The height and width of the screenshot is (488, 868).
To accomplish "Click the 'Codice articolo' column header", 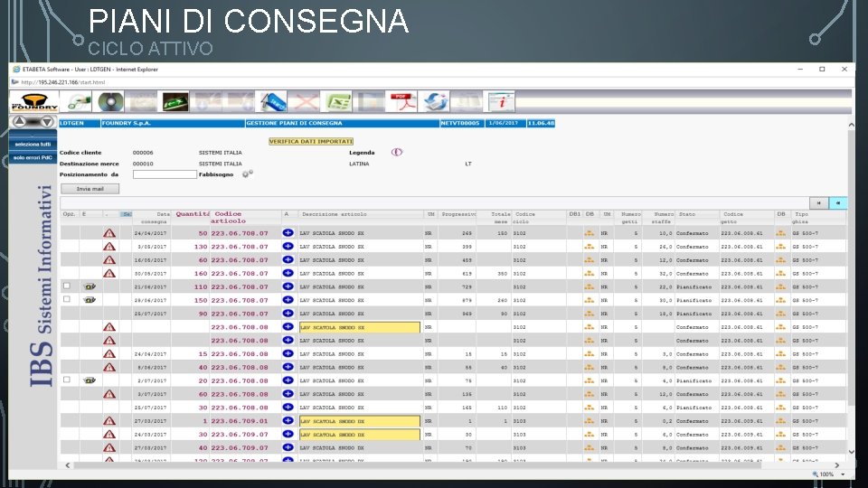I will [x=228, y=217].
